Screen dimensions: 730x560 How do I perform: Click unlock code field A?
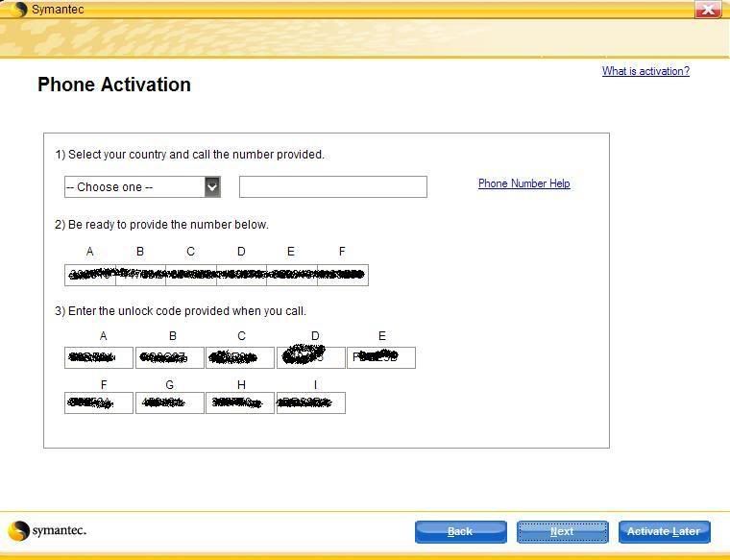point(99,358)
